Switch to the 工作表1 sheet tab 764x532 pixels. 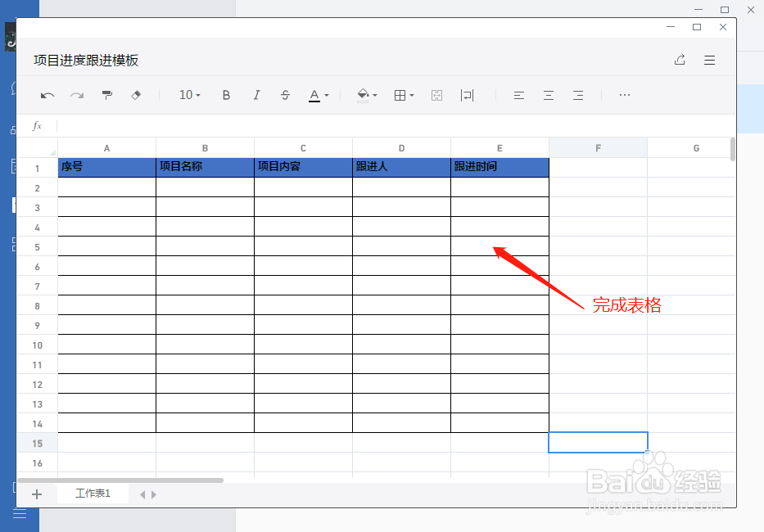[x=93, y=494]
